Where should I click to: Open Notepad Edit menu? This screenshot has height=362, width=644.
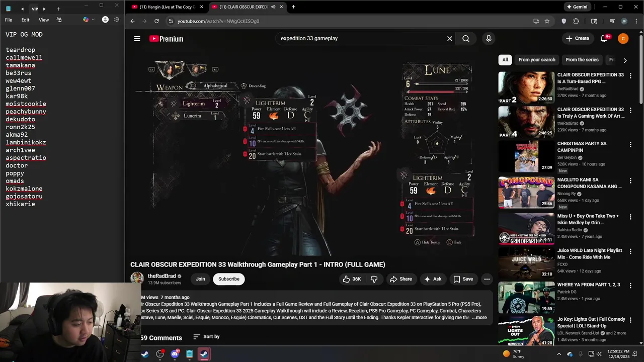[x=25, y=20]
